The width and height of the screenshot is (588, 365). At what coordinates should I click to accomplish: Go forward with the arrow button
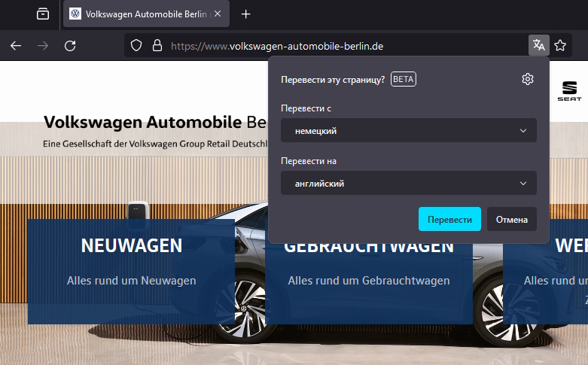coord(43,46)
